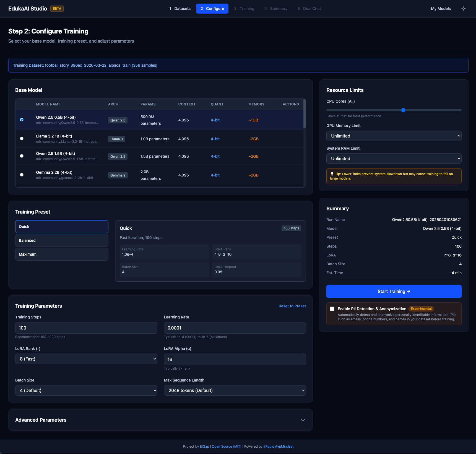This screenshot has width=476, height=454.
Task: Click the Training Steps input field
Action: (x=86, y=328)
